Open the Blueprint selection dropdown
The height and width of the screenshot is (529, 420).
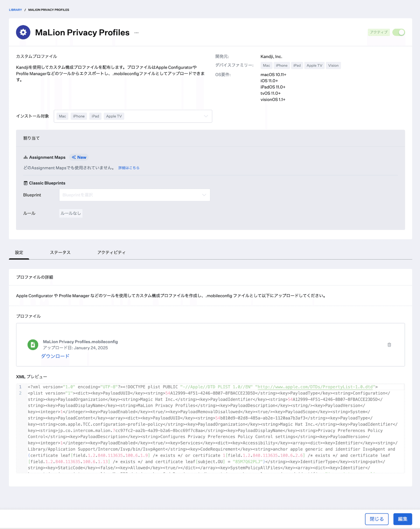(134, 195)
